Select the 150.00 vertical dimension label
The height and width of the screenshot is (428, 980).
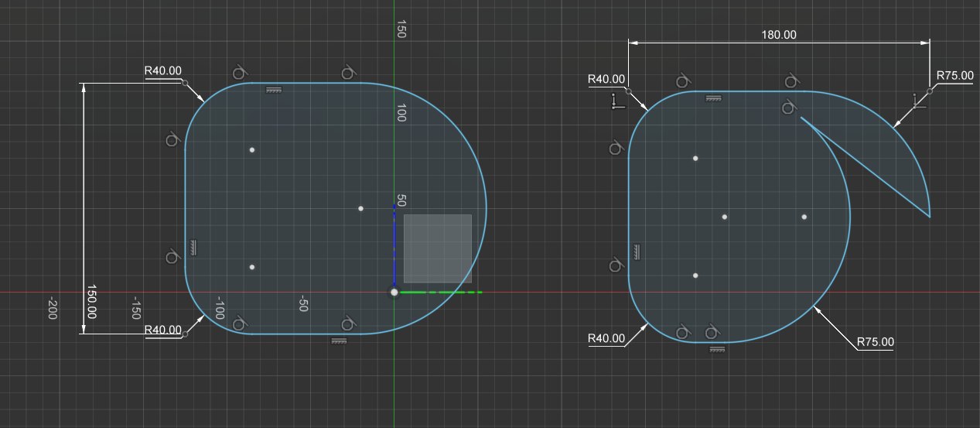pos(91,302)
